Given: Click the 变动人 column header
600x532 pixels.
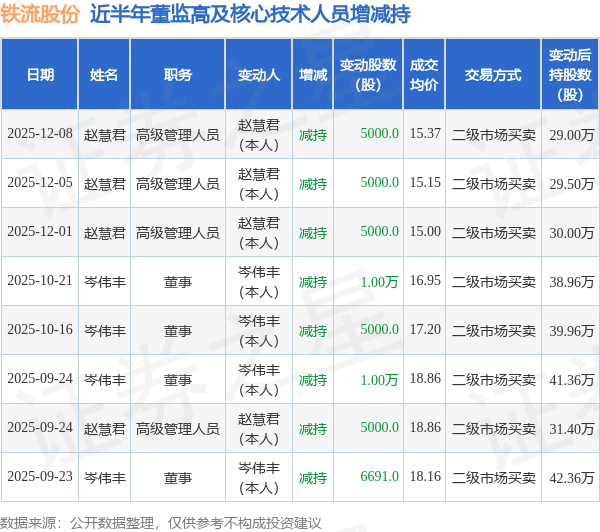Looking at the screenshot, I should tap(259, 75).
